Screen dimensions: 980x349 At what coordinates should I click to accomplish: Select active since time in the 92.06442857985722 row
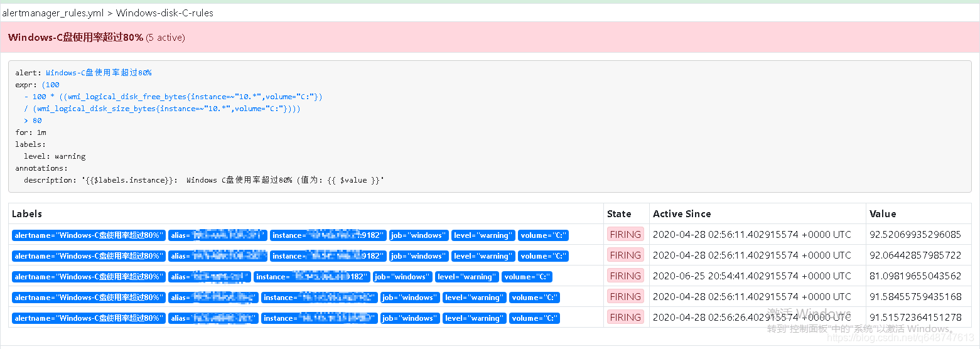point(752,255)
